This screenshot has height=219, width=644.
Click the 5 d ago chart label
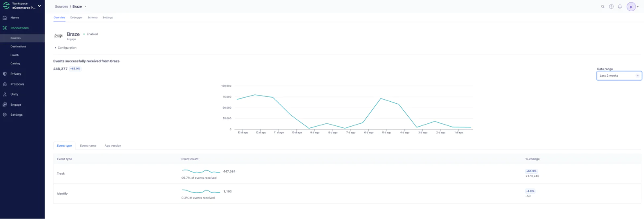tap(386, 133)
